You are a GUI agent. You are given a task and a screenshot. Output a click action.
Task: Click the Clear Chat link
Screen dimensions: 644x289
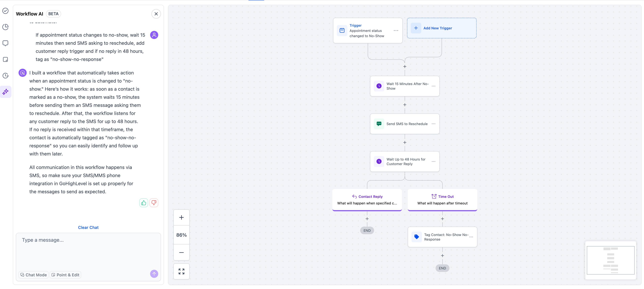point(88,227)
